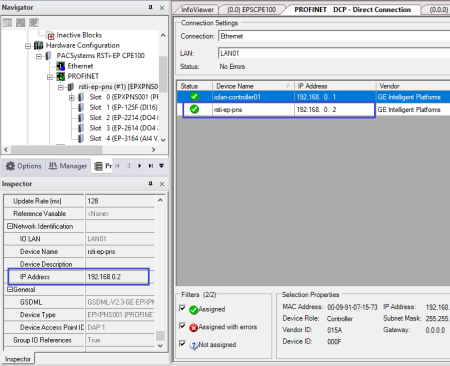Click the Ethernet node icon
The height and width of the screenshot is (366, 450).
coord(61,66)
